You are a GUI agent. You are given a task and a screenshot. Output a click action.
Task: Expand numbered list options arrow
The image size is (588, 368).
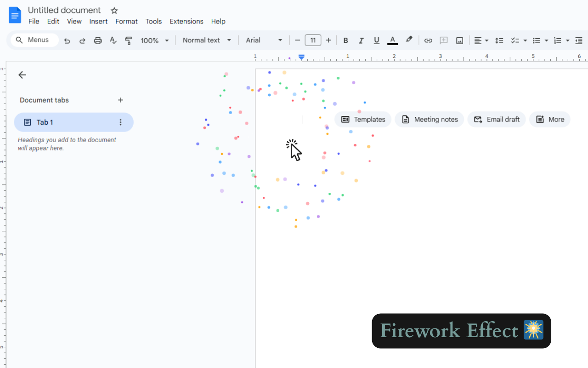pos(568,40)
